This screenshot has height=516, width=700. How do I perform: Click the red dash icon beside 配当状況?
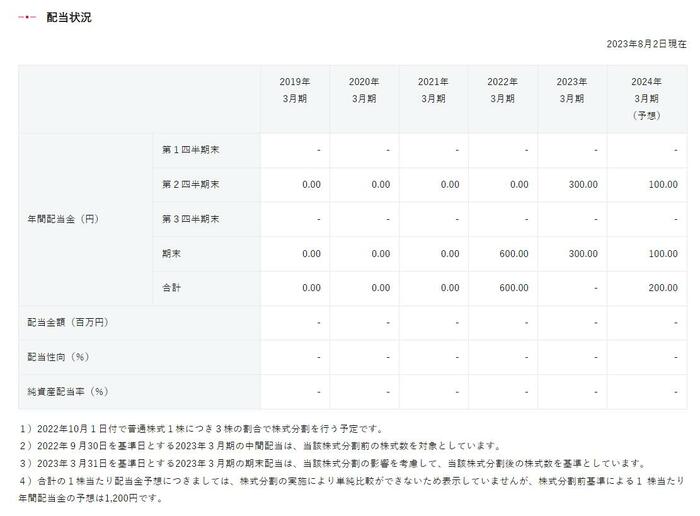point(28,18)
